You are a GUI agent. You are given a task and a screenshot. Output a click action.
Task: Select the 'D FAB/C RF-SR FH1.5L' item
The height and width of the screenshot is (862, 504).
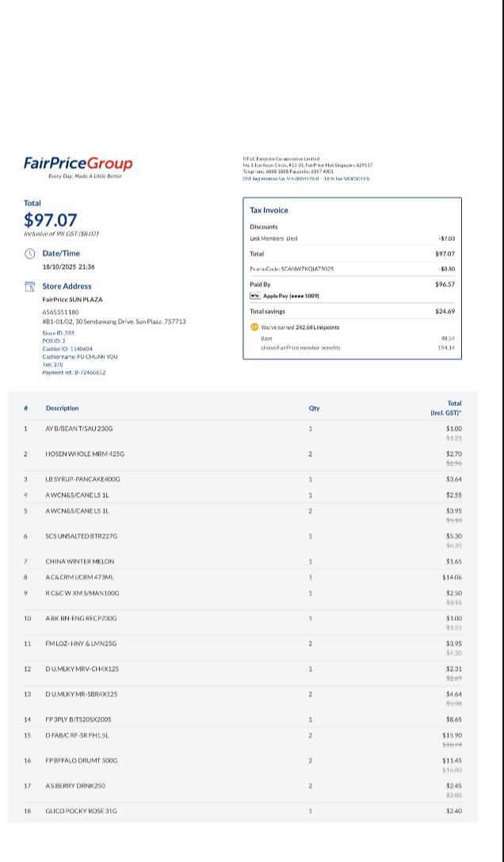point(78,735)
